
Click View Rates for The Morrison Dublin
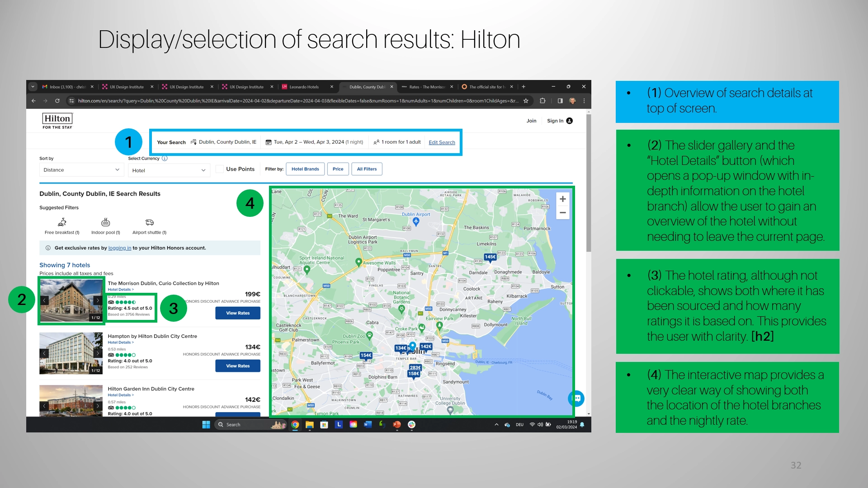pyautogui.click(x=237, y=313)
